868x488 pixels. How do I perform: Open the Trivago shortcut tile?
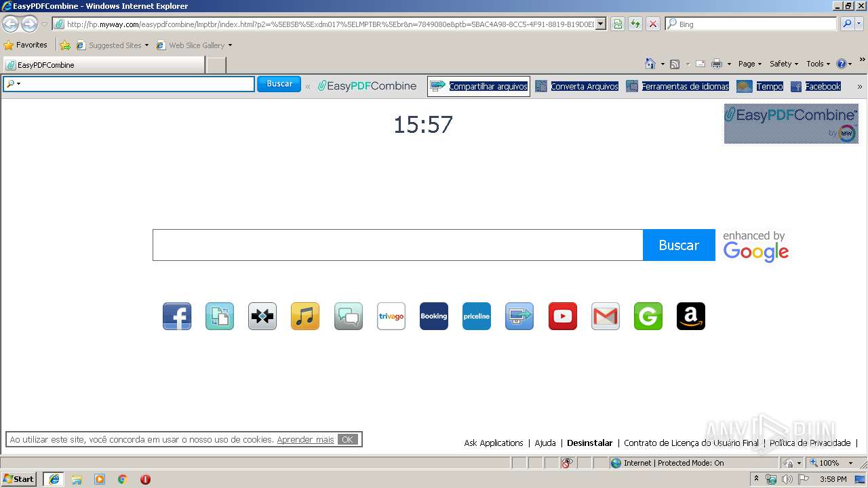391,317
